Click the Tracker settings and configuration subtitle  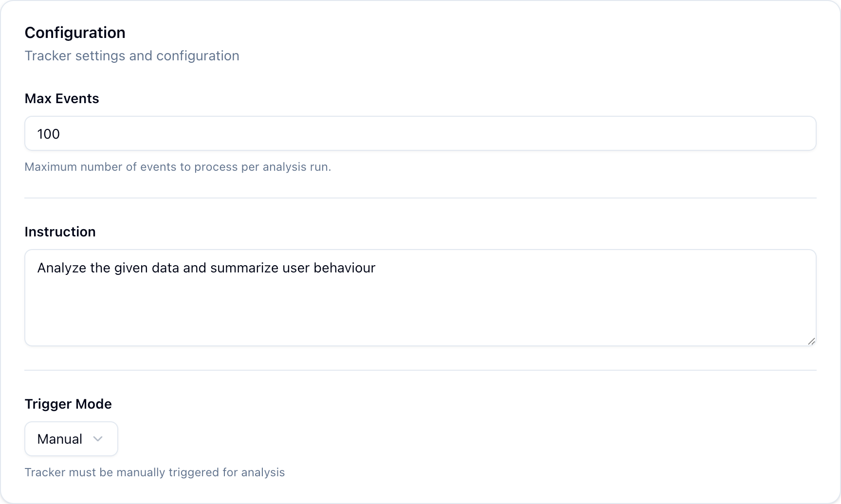[132, 55]
